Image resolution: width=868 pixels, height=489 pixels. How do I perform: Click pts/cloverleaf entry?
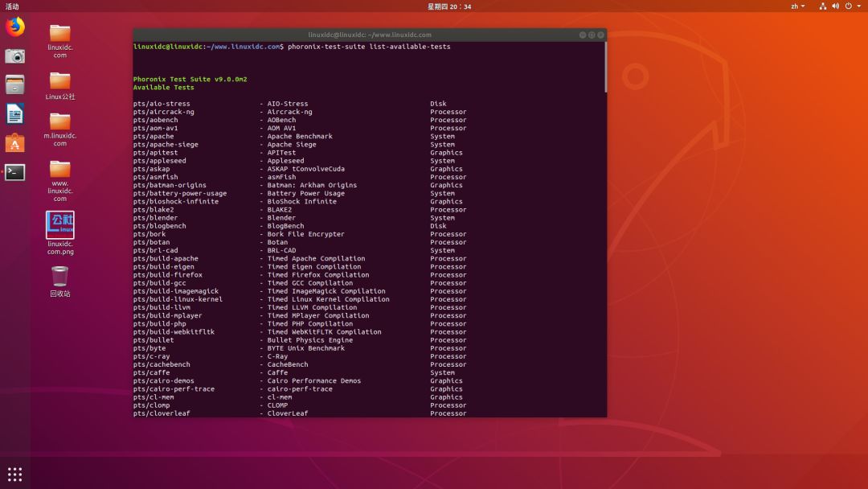pyautogui.click(x=161, y=413)
